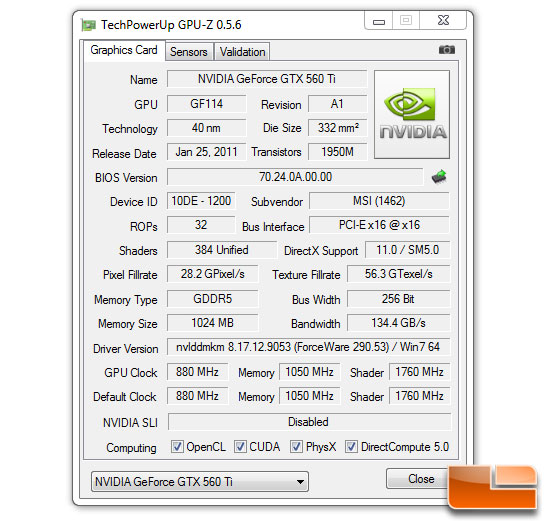The width and height of the screenshot is (550, 521).
Task: Click the TechPowerUp GPU-Z 0.5.6 title text
Action: 171,25
